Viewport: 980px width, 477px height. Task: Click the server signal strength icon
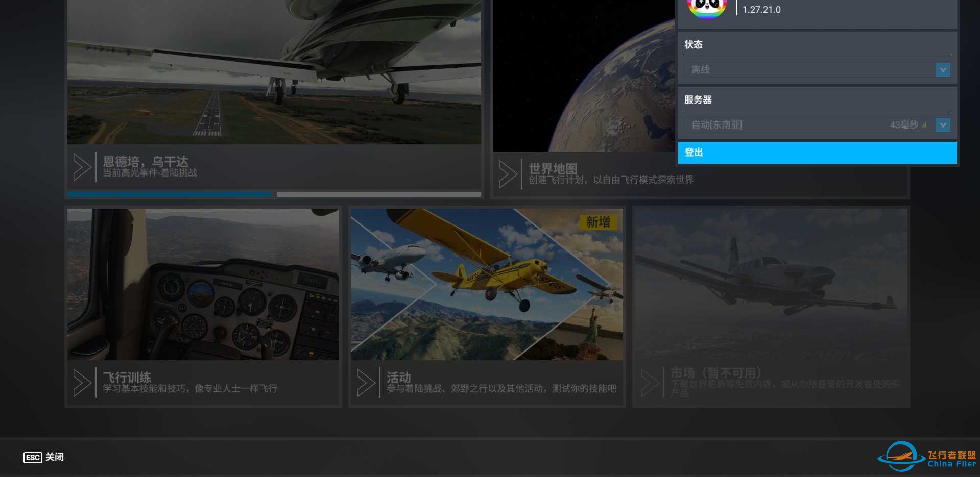(924, 125)
